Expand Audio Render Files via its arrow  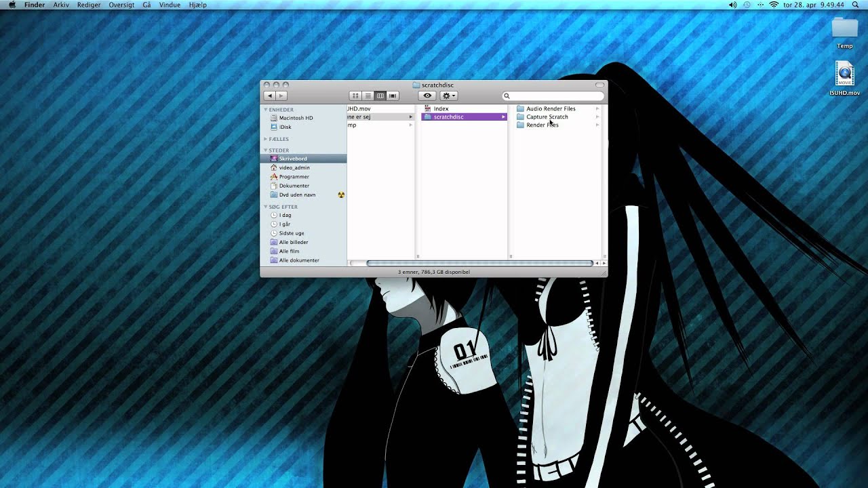597,108
